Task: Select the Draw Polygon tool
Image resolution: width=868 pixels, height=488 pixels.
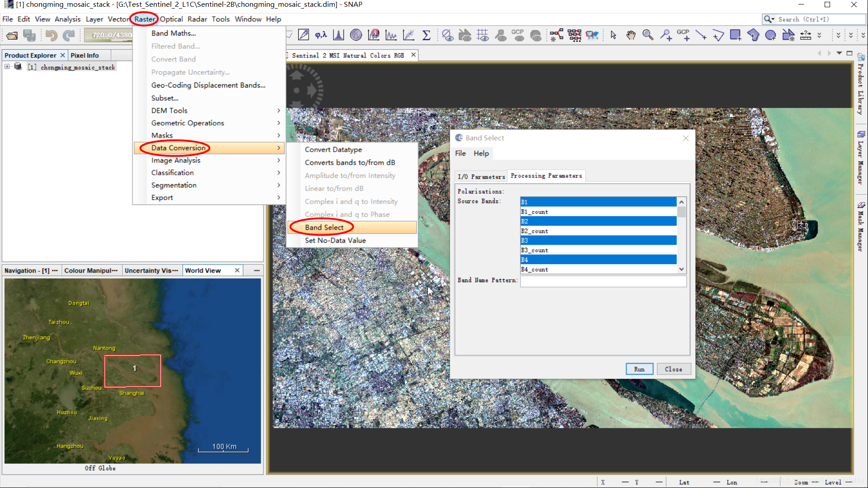Action: tap(753, 35)
